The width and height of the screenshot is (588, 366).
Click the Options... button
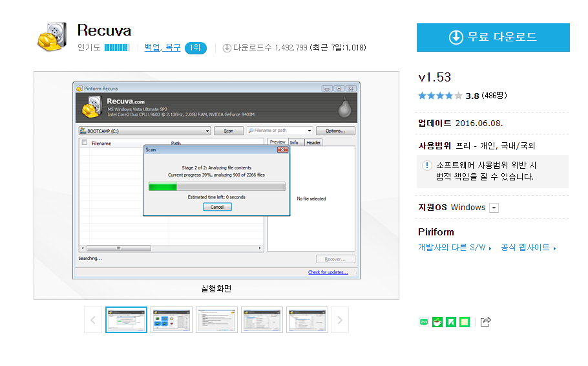coord(335,131)
